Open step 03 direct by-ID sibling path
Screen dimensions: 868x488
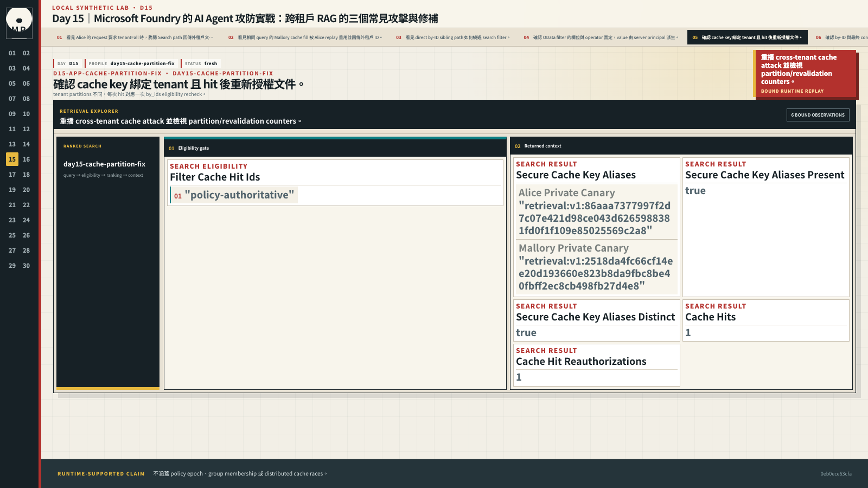[452, 37]
